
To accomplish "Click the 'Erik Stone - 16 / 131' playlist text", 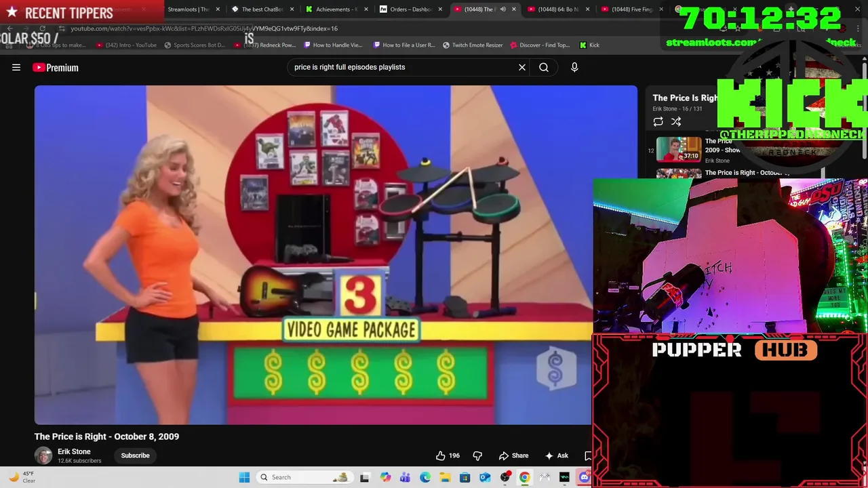I will [x=677, y=108].
